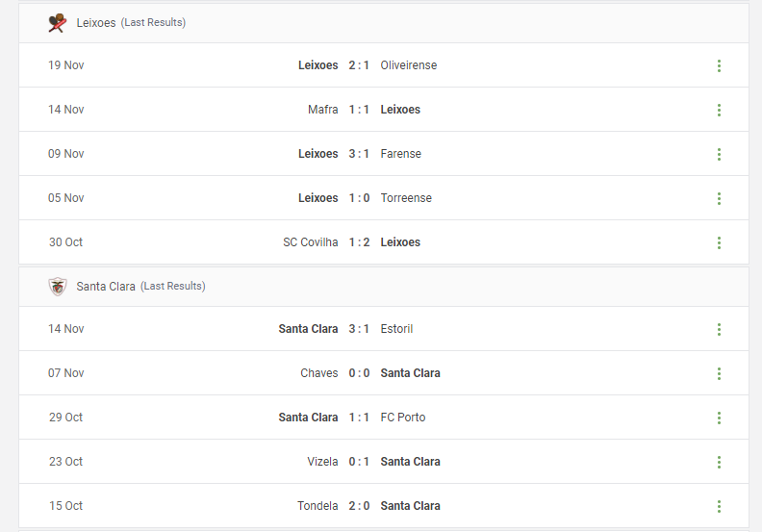Open Santa Clara team link in section header

tap(106, 287)
